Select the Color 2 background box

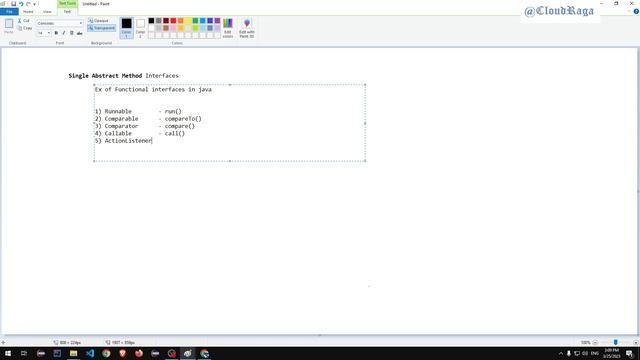140,28
